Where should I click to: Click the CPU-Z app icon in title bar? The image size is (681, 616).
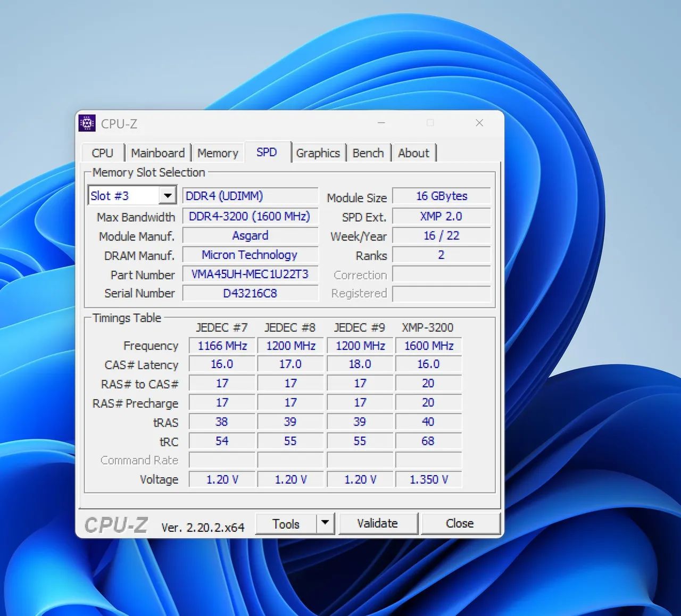[x=87, y=123]
